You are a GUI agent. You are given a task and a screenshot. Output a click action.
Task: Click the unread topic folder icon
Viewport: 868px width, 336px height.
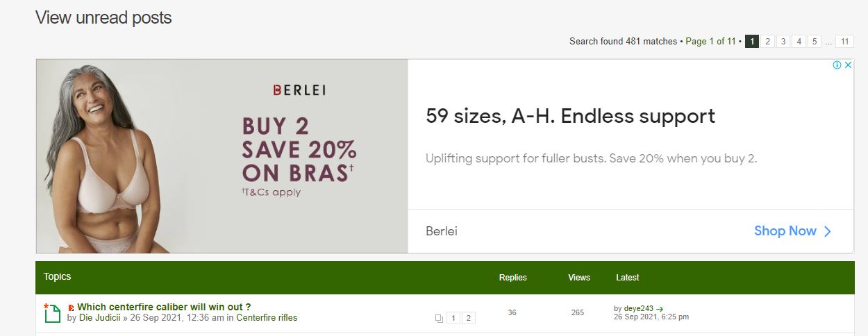pyautogui.click(x=52, y=314)
